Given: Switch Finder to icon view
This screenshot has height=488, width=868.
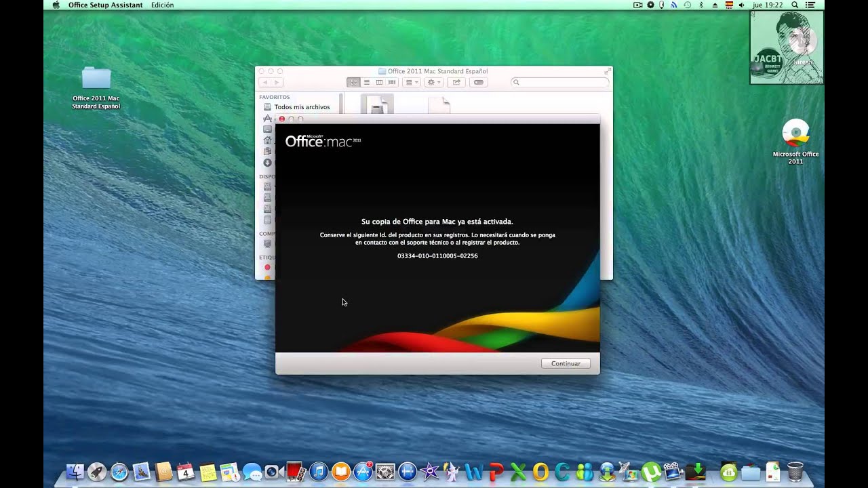Looking at the screenshot, I should click(x=353, y=82).
